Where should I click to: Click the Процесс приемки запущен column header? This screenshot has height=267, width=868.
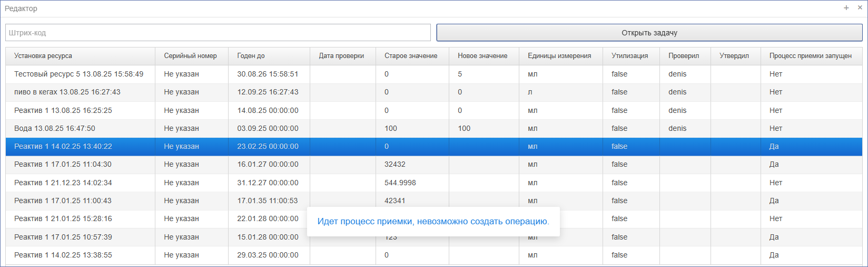(x=811, y=56)
